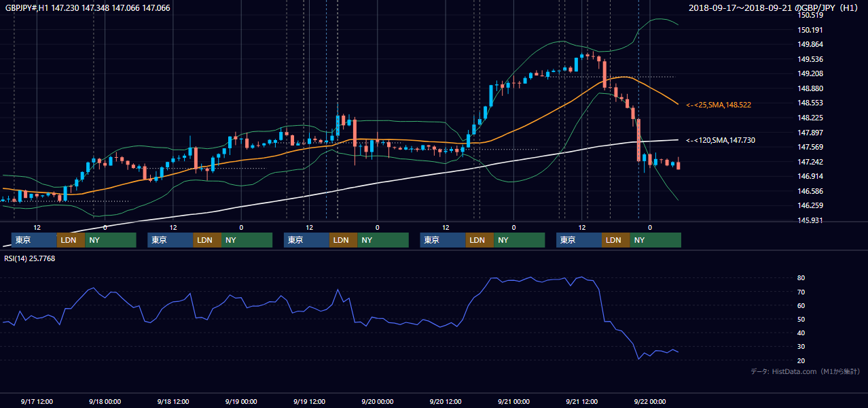
Task: Click time axis label 9/18 12:00
Action: [173, 402]
